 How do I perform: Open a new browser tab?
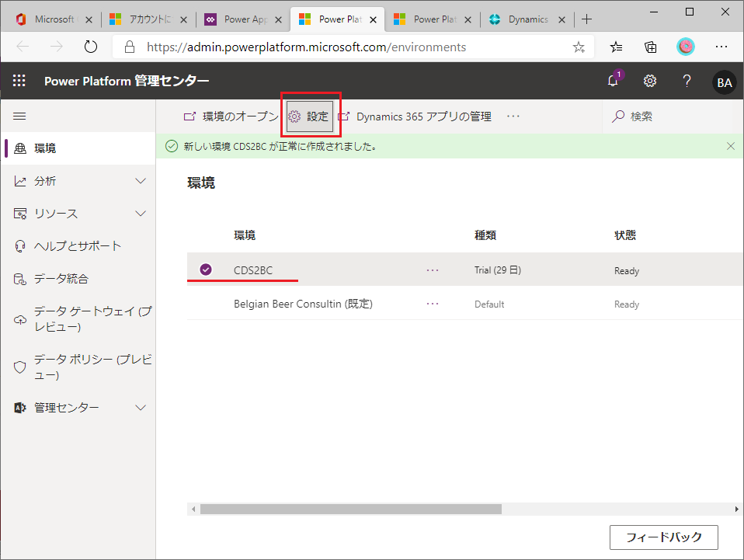tap(586, 19)
